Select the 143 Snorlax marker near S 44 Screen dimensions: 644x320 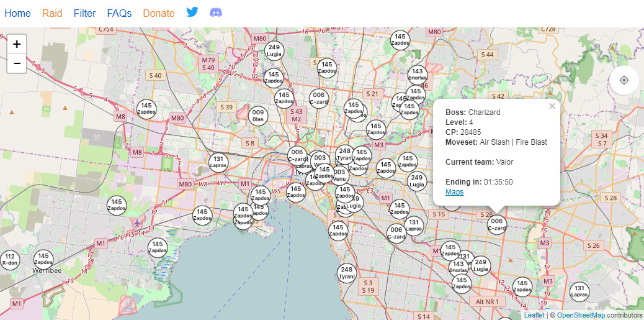pos(418,75)
